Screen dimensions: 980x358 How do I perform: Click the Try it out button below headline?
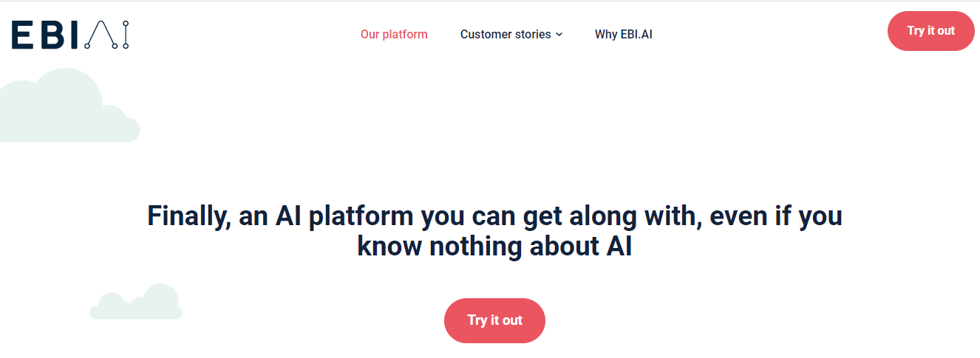point(494,320)
